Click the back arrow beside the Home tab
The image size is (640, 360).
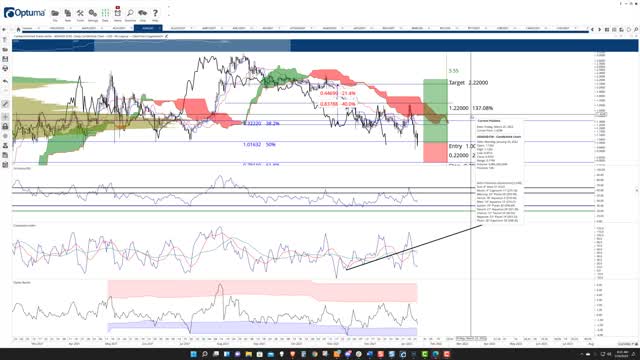[4, 29]
